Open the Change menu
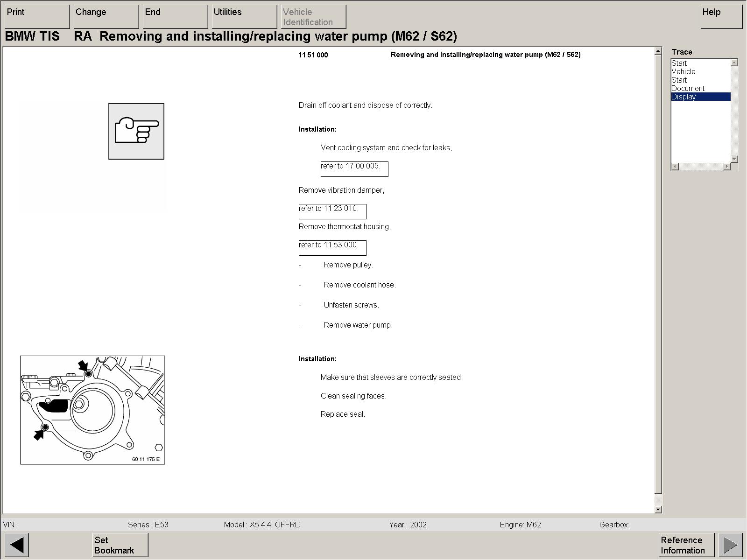Screen dimensions: 747x560 (x=106, y=16)
